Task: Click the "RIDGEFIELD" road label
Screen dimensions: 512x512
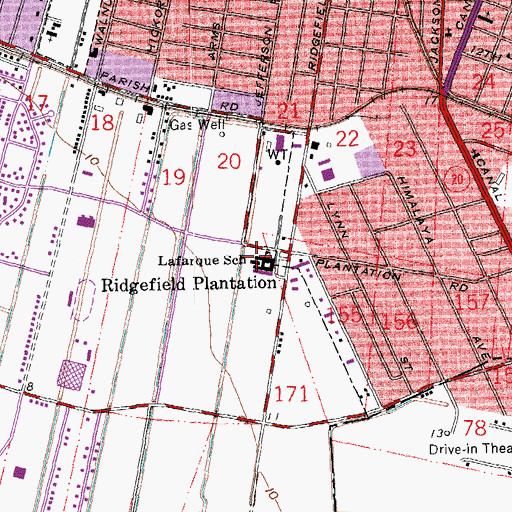Action: coord(315,35)
